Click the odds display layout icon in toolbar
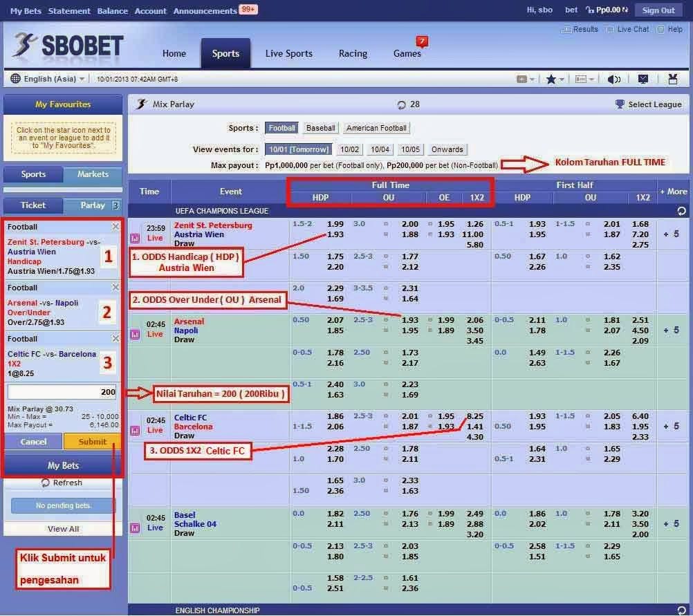The image size is (693, 616). point(581,80)
